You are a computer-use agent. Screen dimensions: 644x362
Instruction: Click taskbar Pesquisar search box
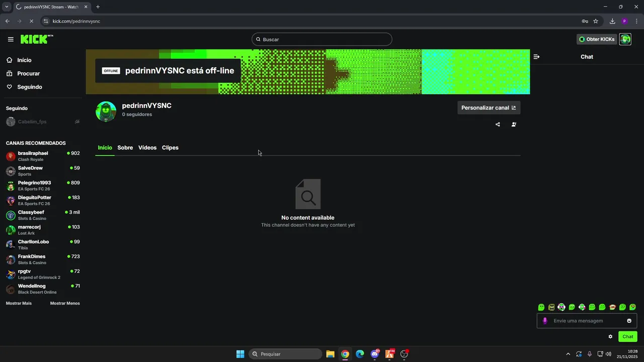click(285, 354)
